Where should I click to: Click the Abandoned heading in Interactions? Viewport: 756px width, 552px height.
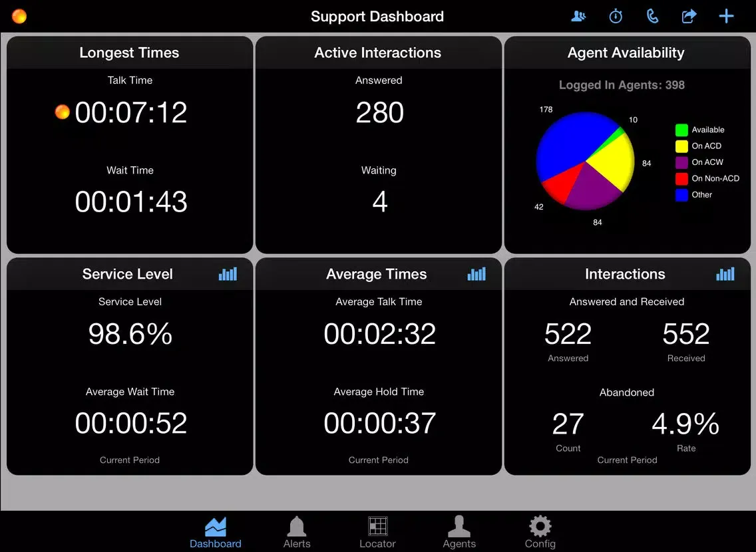click(627, 392)
